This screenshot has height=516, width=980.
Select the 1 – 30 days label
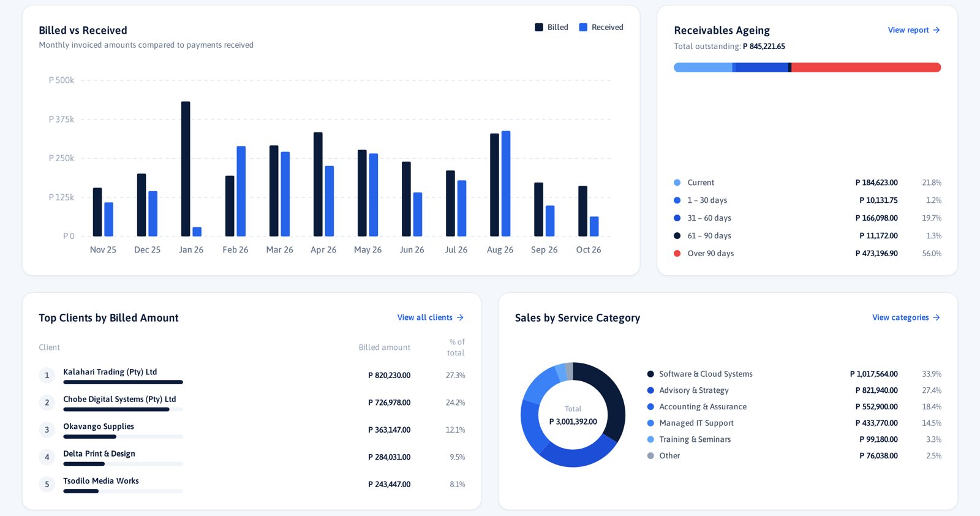pos(707,200)
